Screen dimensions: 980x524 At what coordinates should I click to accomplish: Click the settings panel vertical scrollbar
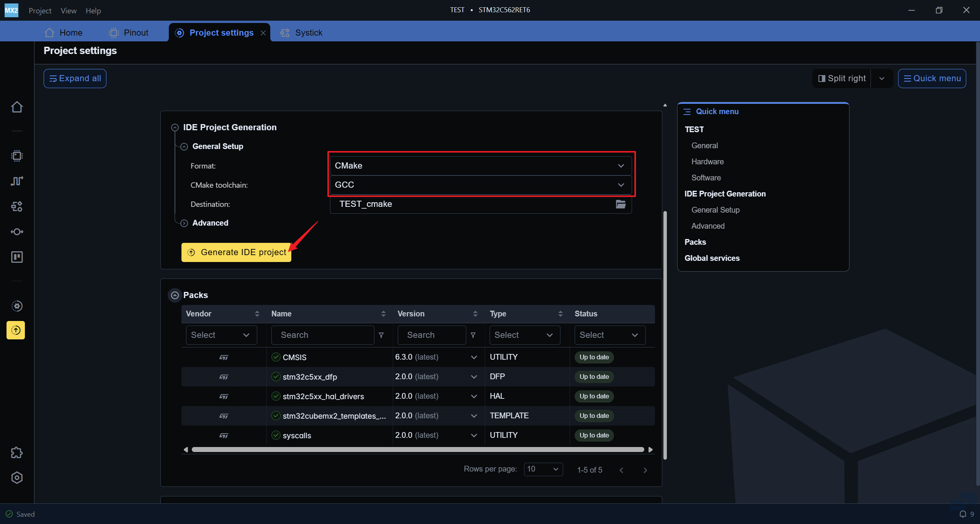[665, 335]
